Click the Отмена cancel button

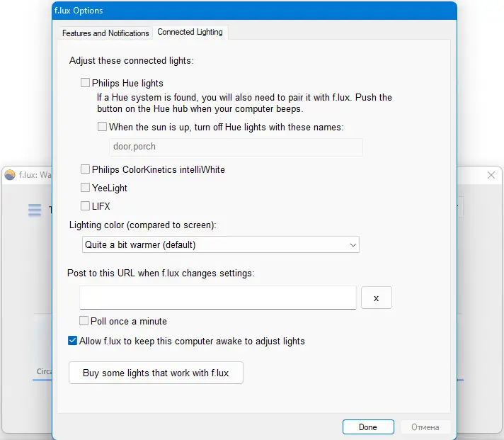coord(425,427)
